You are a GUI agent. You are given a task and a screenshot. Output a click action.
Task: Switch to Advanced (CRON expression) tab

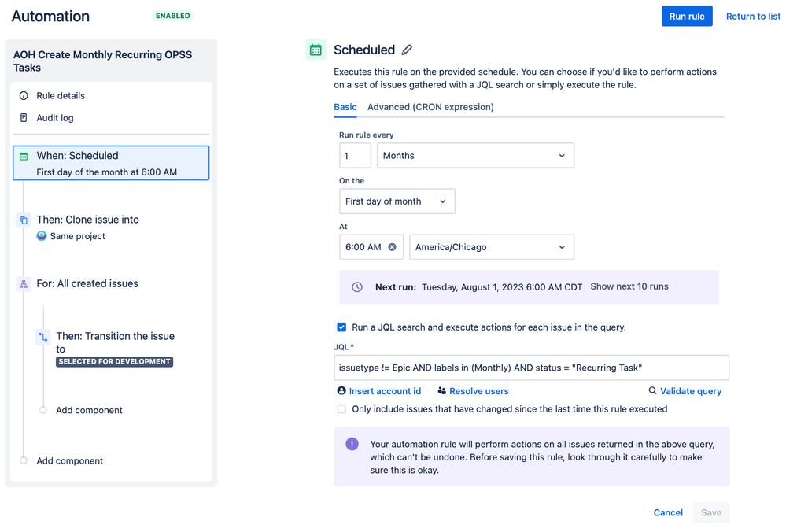coord(430,107)
